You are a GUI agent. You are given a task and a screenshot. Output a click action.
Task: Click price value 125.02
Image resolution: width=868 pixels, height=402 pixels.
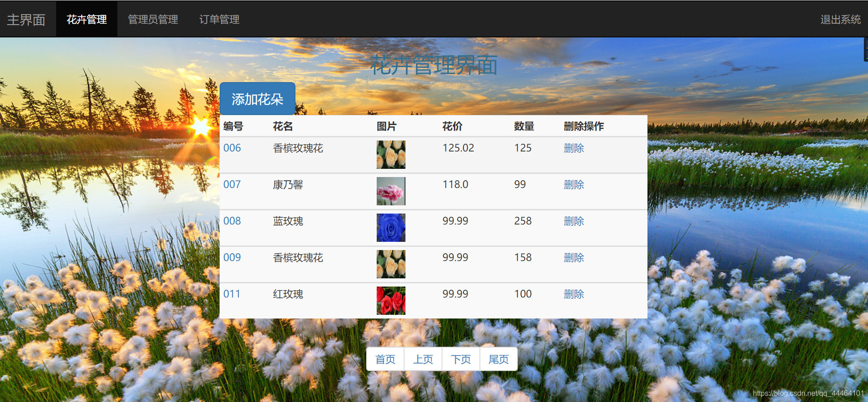458,148
